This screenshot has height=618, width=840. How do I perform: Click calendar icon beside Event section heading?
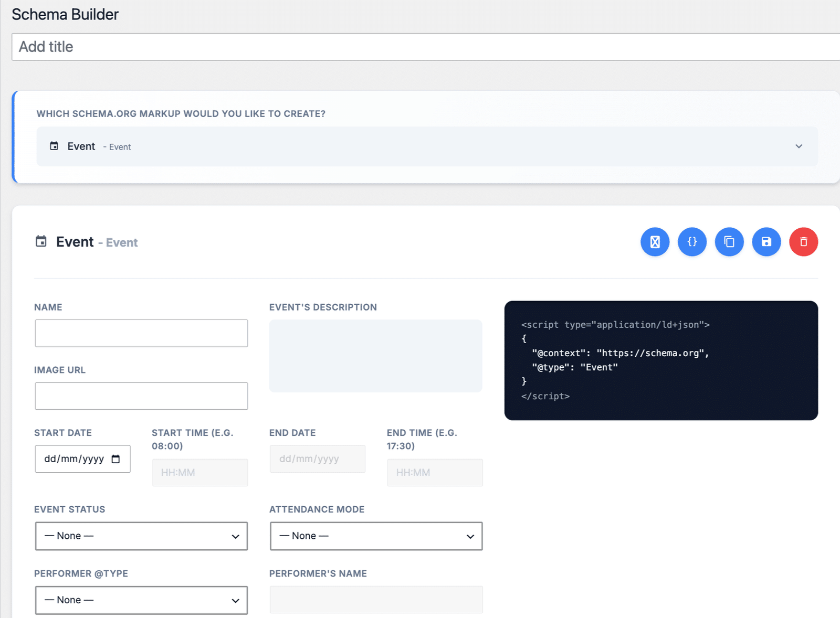point(41,241)
